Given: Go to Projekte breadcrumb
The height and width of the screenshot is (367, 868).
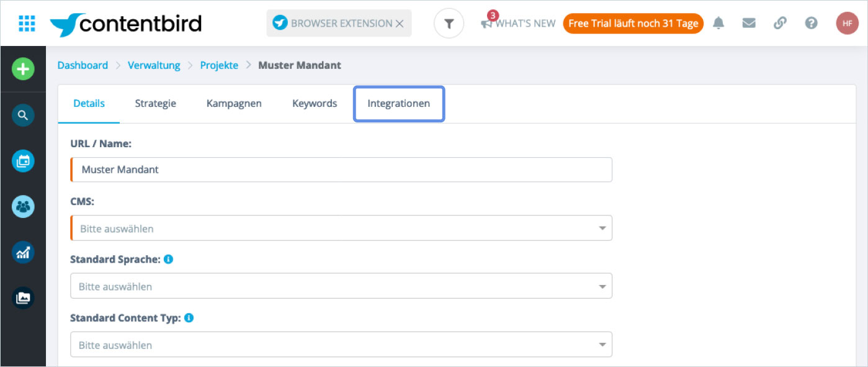Looking at the screenshot, I should tap(219, 65).
